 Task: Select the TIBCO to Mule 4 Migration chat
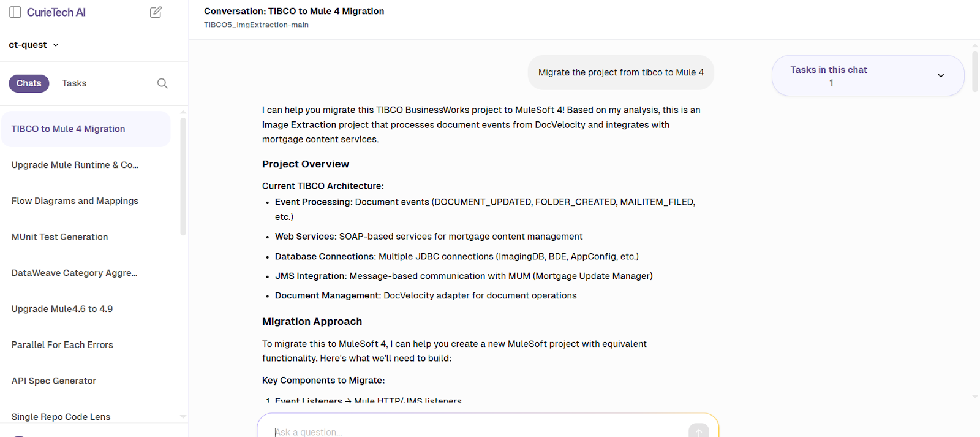point(67,129)
